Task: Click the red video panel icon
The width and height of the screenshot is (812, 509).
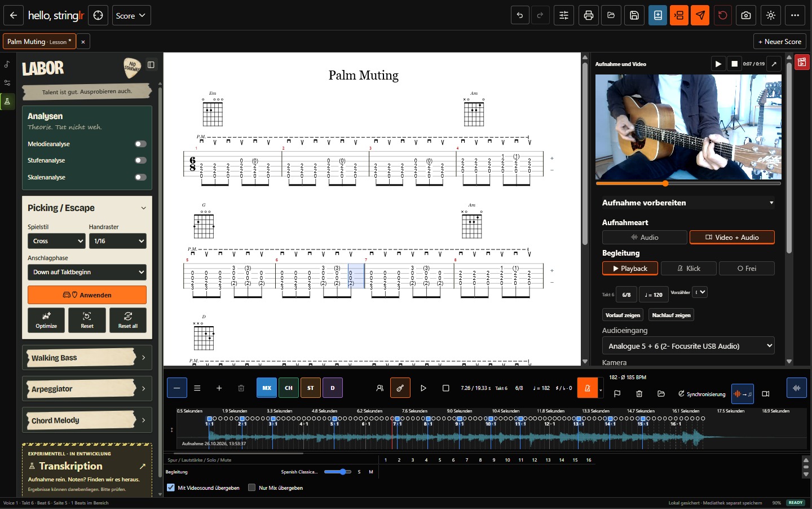Action: 802,62
